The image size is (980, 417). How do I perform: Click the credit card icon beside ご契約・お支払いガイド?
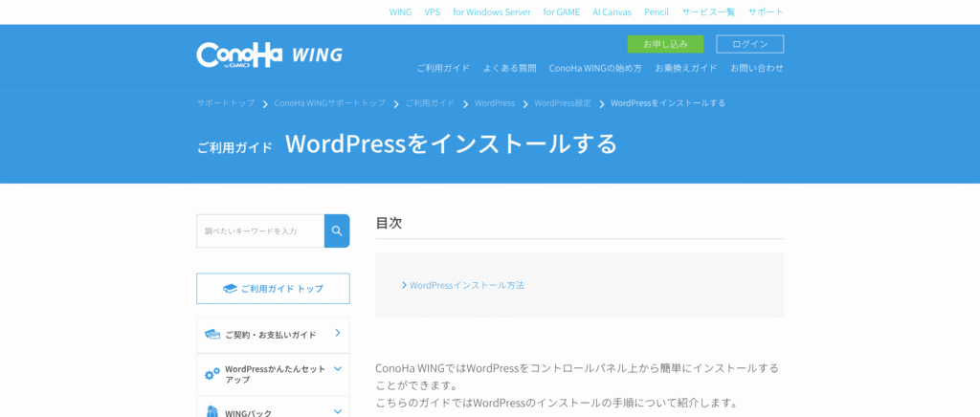tap(212, 335)
